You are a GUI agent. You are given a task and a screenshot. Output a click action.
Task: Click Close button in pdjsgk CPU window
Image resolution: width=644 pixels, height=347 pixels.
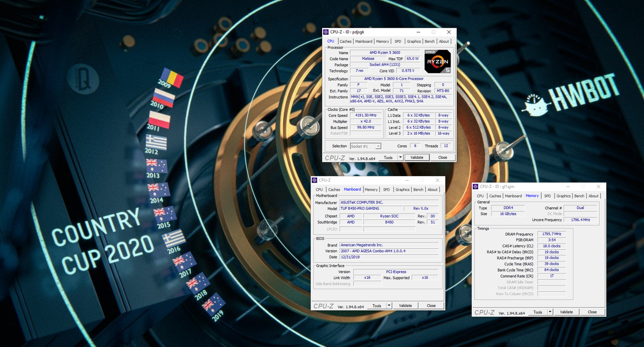(442, 158)
